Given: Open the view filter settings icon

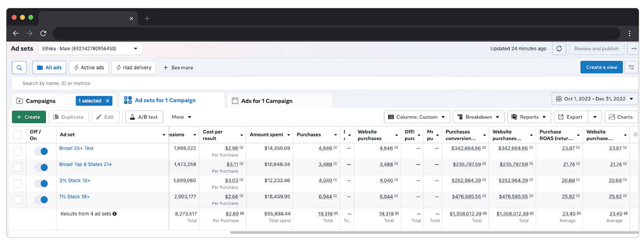Looking at the screenshot, I should click(x=631, y=67).
